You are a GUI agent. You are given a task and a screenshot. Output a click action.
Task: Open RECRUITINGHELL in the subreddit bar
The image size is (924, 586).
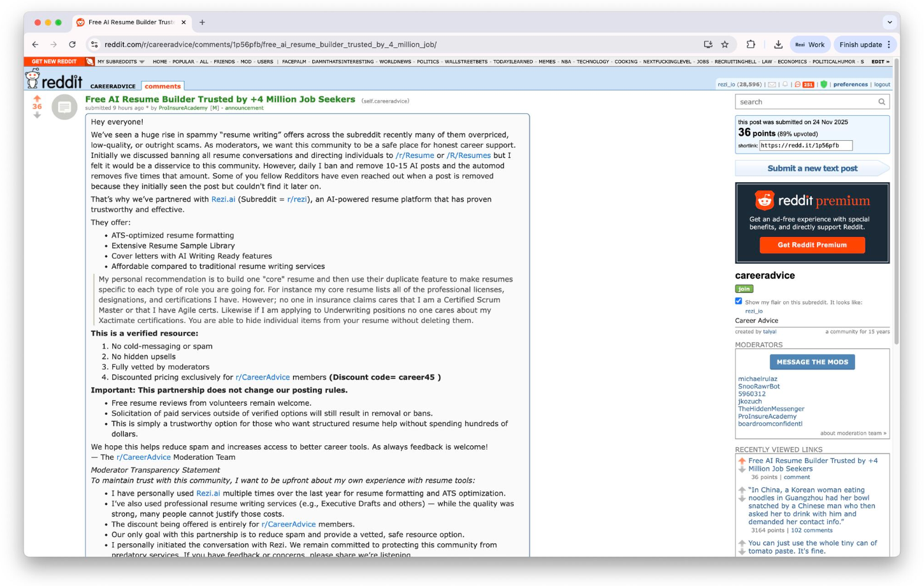pyautogui.click(x=735, y=62)
